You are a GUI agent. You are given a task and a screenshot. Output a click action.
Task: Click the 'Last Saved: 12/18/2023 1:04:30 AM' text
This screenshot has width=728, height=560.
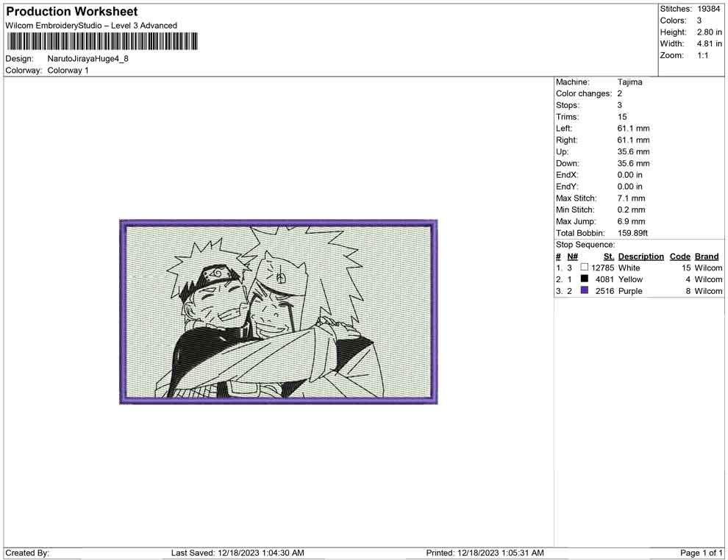point(238,553)
